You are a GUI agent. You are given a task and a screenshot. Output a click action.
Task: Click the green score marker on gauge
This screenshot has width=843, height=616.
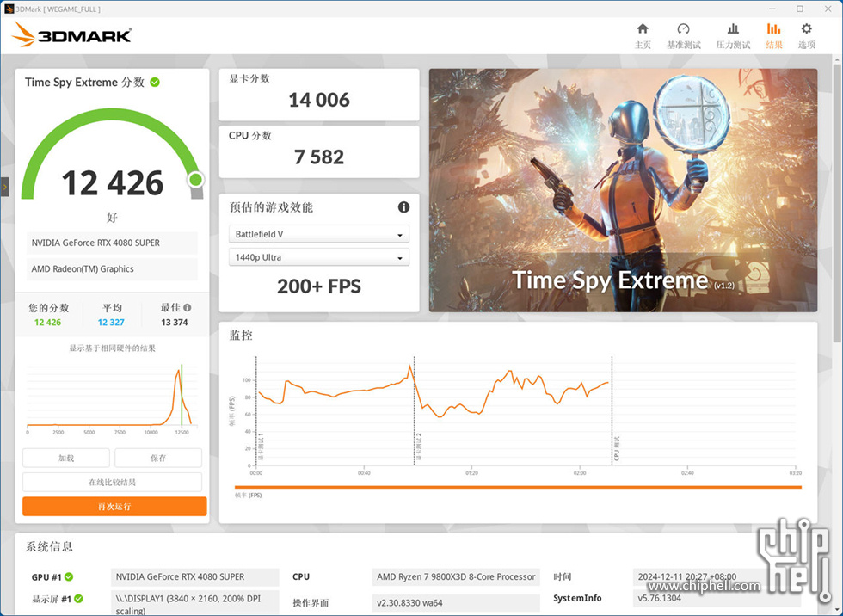pyautogui.click(x=196, y=180)
